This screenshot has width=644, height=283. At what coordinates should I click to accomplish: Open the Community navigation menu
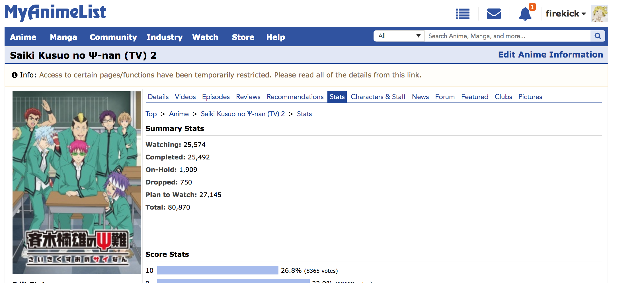tap(113, 37)
